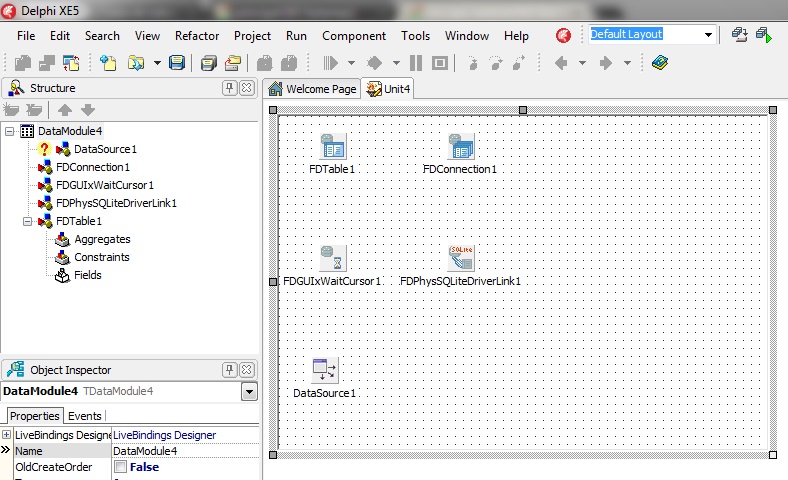Open the Default Layout dropdown
This screenshot has width=788, height=480.
pos(708,35)
